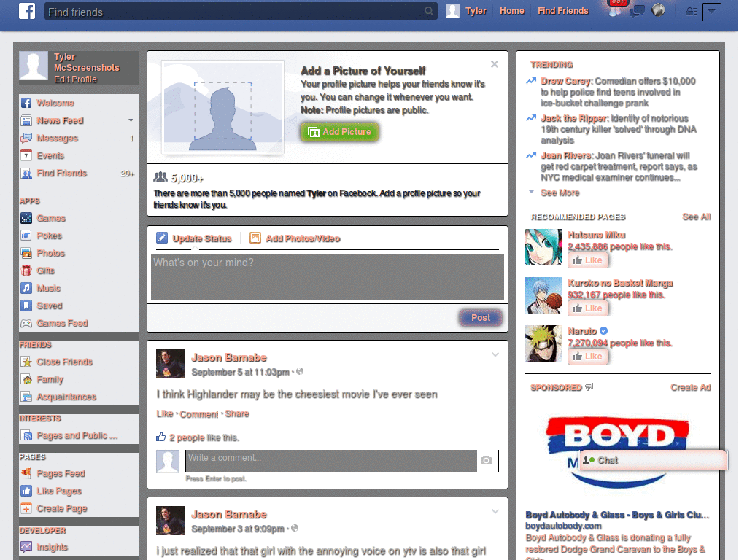Open Jack the Ripper trending topic

tap(574, 118)
